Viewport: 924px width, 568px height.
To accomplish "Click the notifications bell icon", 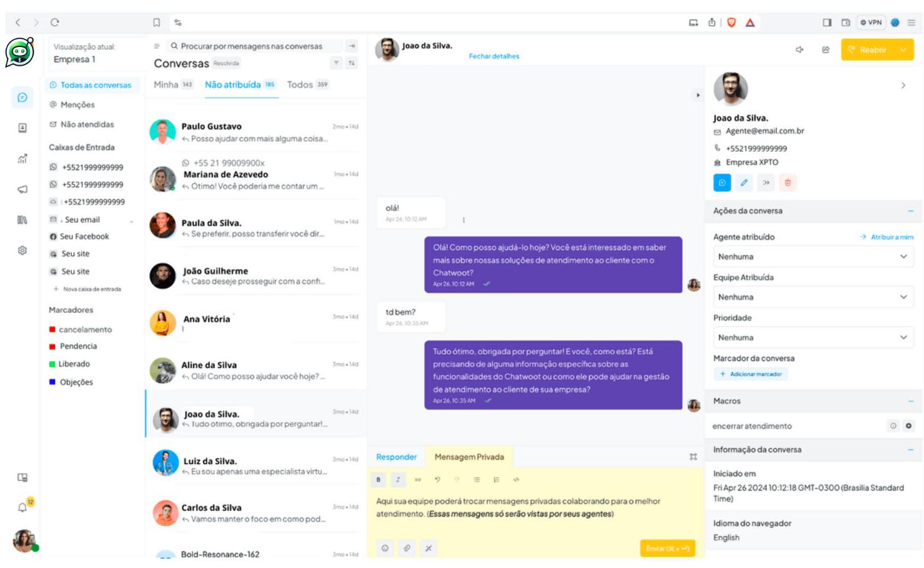I will [x=23, y=507].
